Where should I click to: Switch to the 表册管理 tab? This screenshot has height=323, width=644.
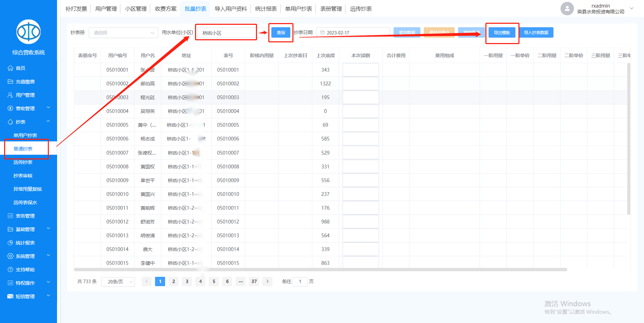tap(331, 9)
